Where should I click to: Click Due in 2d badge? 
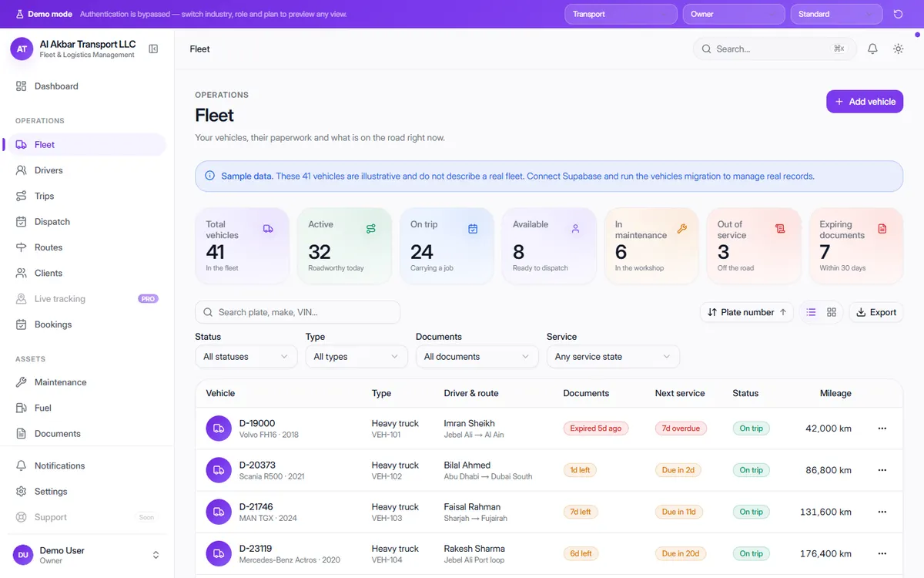coord(678,470)
